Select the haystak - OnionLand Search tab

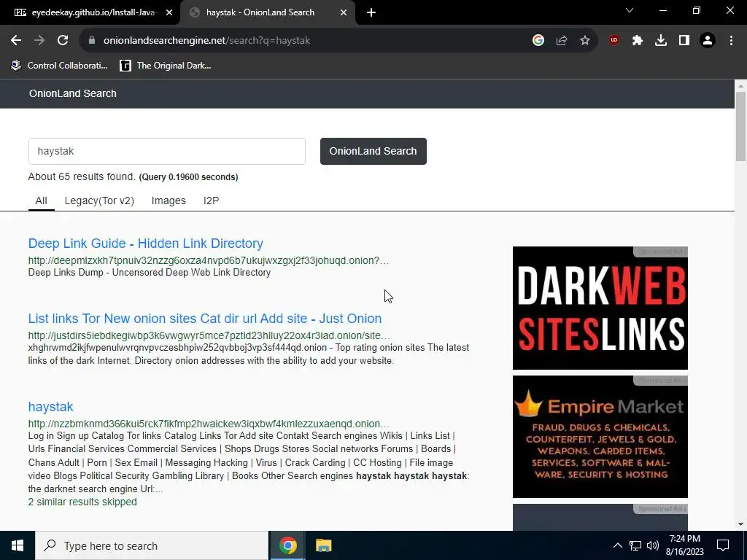[268, 13]
